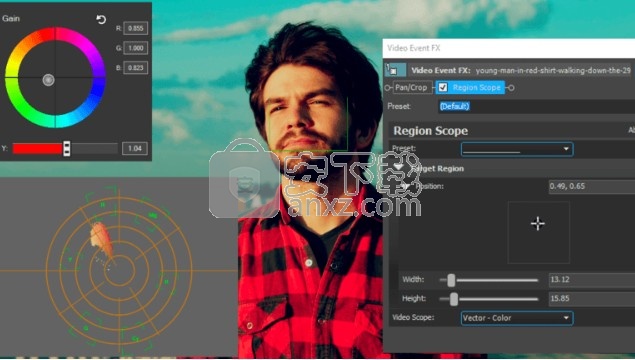Screen dimensions: 635x360
Task: Click the chain start node before Pan/Crop
Action: click(388, 87)
